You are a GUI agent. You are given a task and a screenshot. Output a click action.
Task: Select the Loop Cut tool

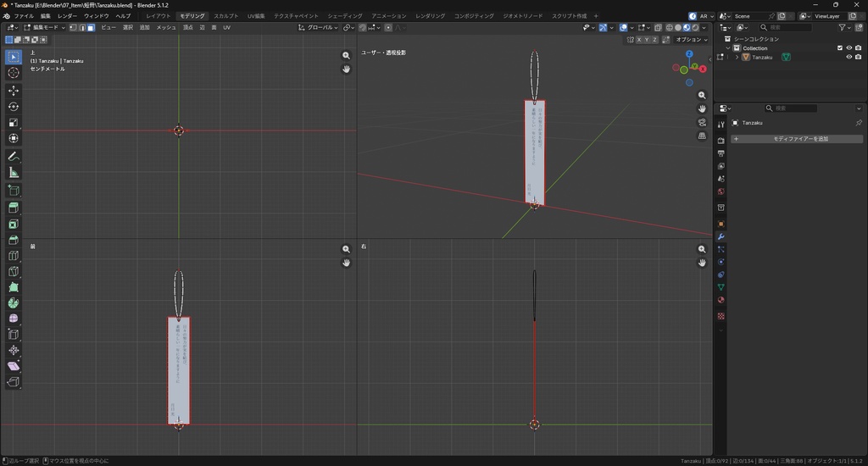pyautogui.click(x=14, y=256)
